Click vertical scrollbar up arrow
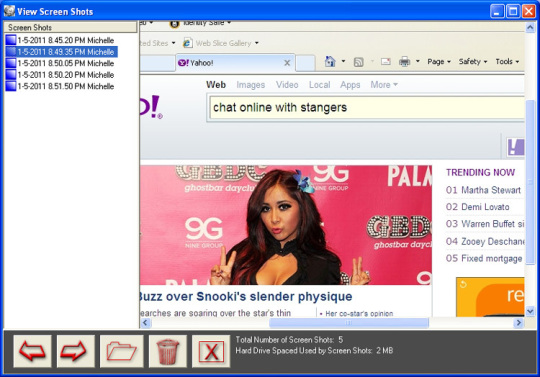 (x=530, y=28)
